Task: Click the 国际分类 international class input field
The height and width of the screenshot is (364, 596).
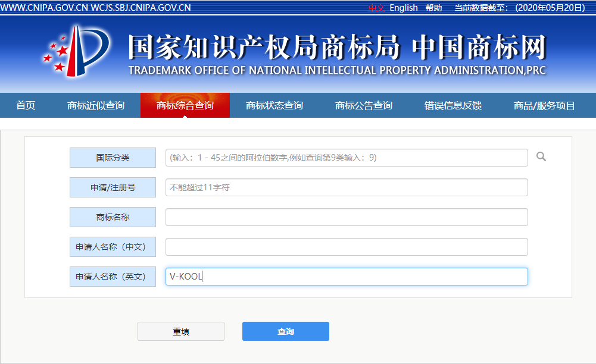Action: click(x=347, y=157)
